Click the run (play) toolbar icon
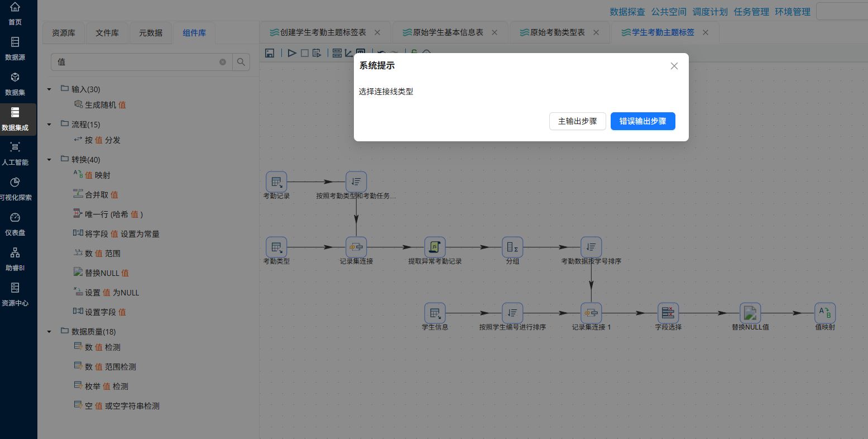The image size is (868, 439). click(x=292, y=53)
